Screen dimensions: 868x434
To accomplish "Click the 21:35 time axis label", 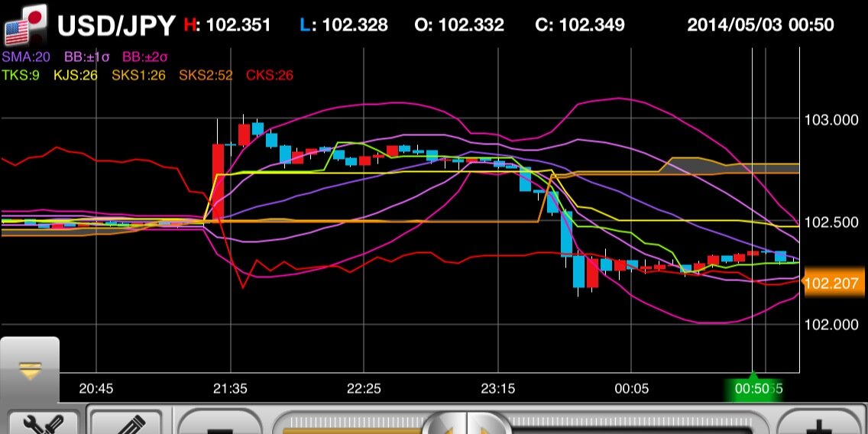I will click(x=230, y=389).
